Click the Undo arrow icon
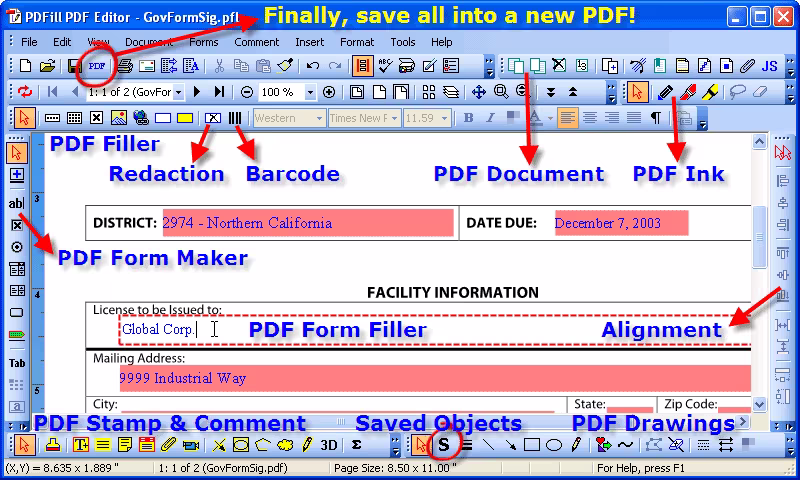This screenshot has width=800, height=480. (312, 66)
